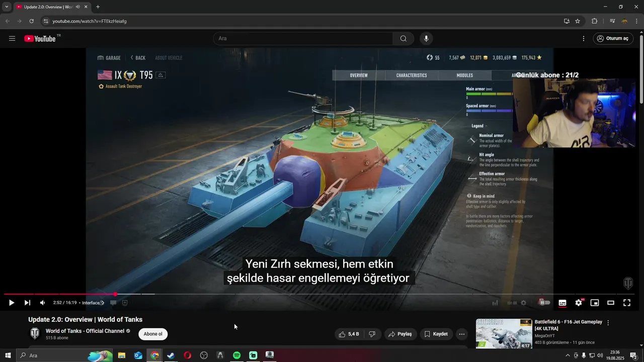Open File Explorer from taskbar
The height and width of the screenshot is (362, 644).
point(122,355)
